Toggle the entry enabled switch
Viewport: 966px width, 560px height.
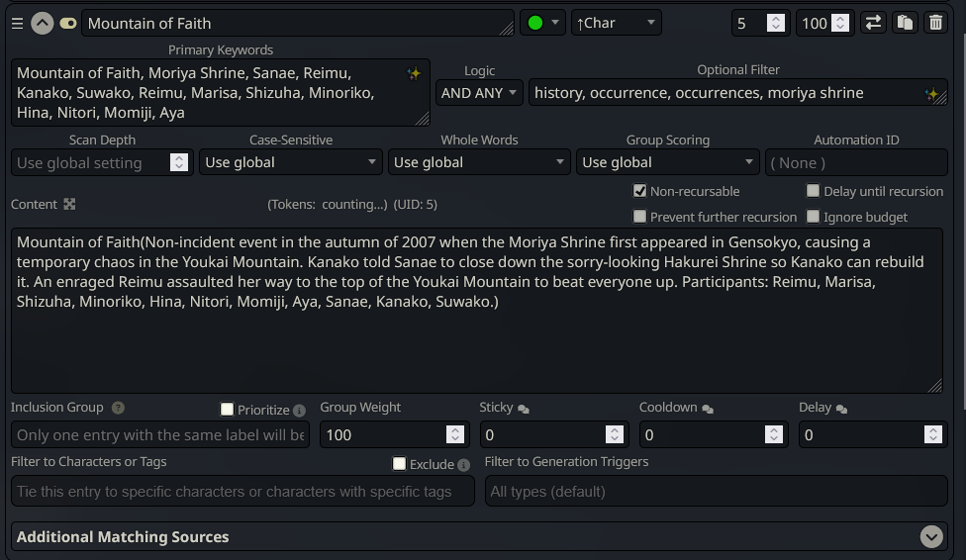(67, 24)
